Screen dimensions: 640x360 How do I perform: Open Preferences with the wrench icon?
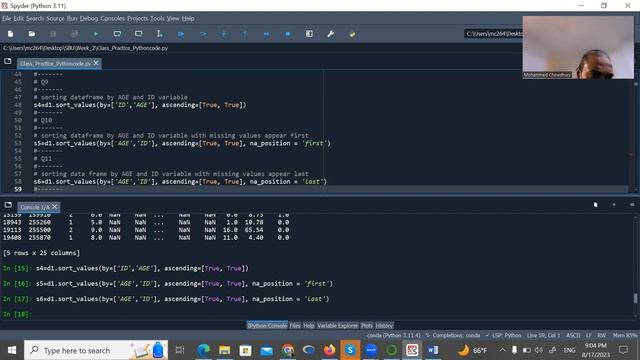point(331,34)
